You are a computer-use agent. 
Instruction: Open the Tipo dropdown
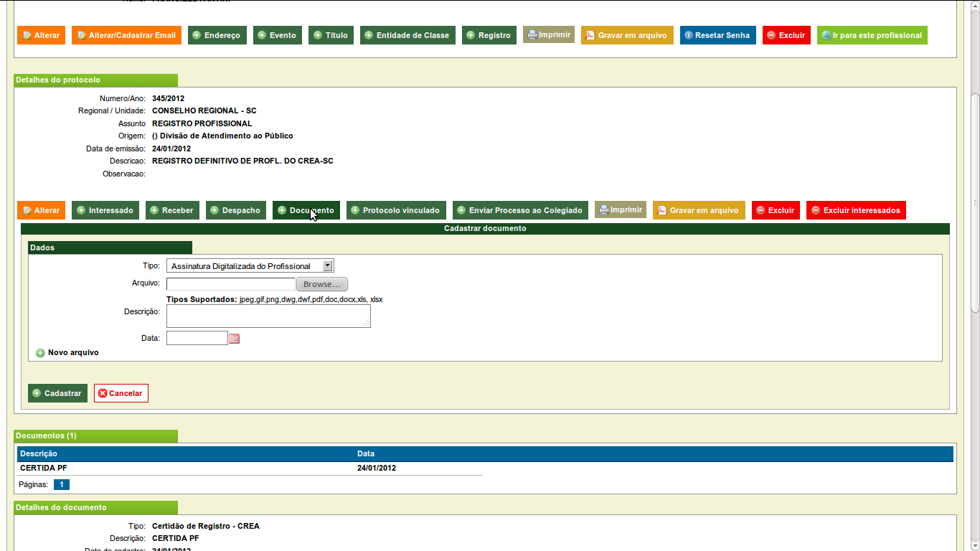250,265
